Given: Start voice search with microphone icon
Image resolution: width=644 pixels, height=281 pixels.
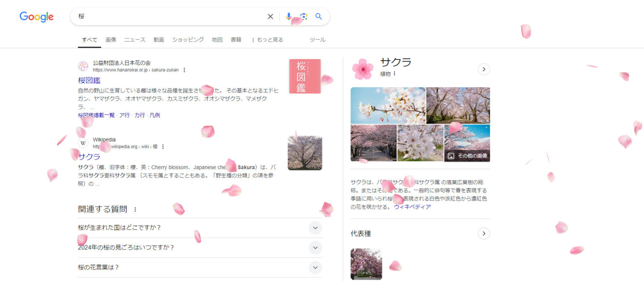Looking at the screenshot, I should coord(288,17).
